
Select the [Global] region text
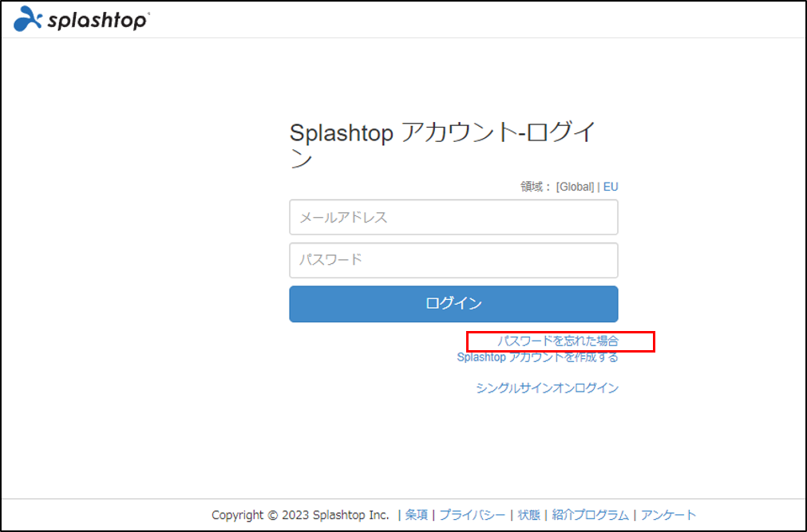pyautogui.click(x=575, y=187)
